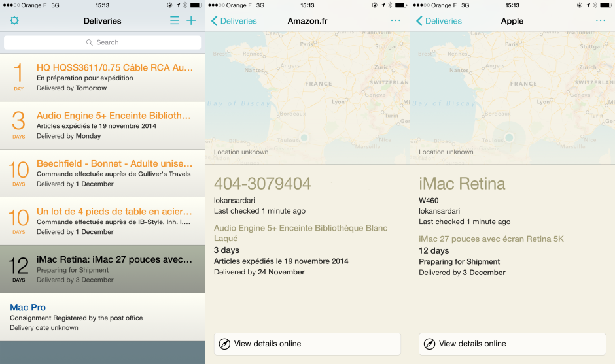Focus the Search field
Screen dimensions: 615x364
102,42
